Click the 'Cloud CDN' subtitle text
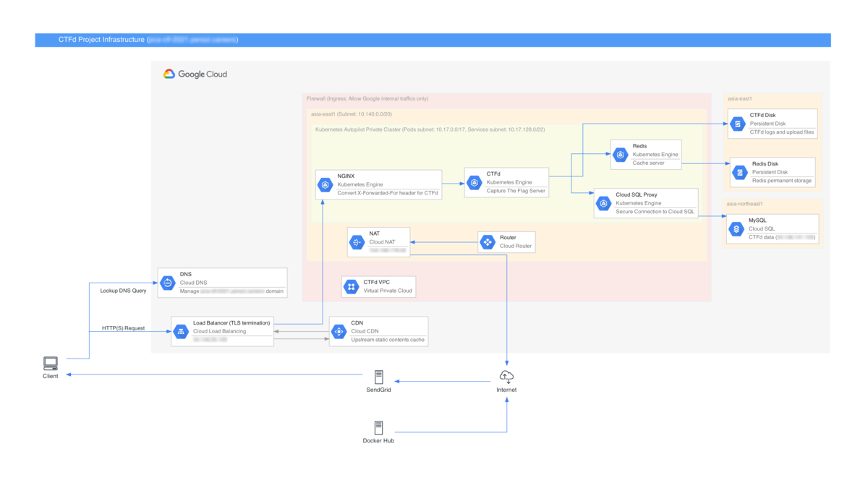 click(x=365, y=331)
